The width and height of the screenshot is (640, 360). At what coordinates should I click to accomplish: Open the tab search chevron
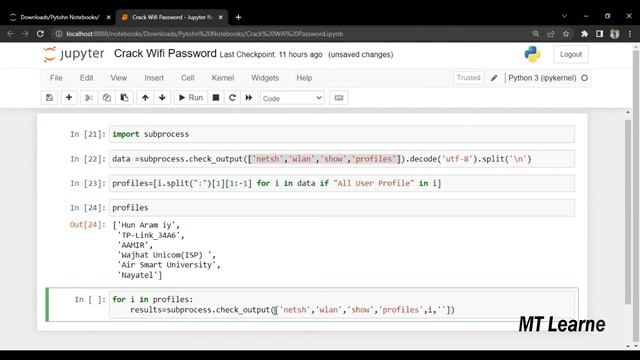(x=564, y=16)
